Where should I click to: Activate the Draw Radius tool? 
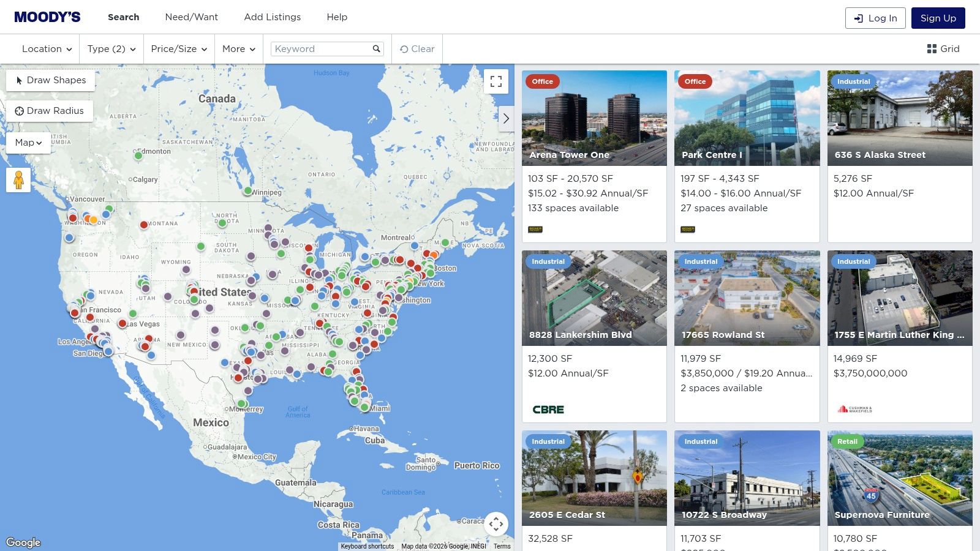(x=50, y=111)
